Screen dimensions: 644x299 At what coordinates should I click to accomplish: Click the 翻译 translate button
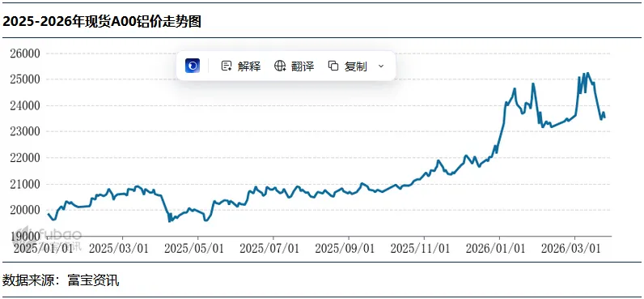click(x=294, y=66)
